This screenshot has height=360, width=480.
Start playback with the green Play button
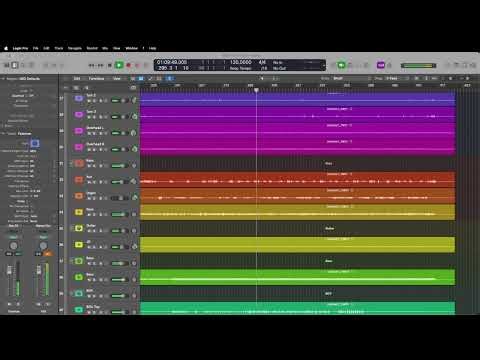pyautogui.click(x=119, y=65)
